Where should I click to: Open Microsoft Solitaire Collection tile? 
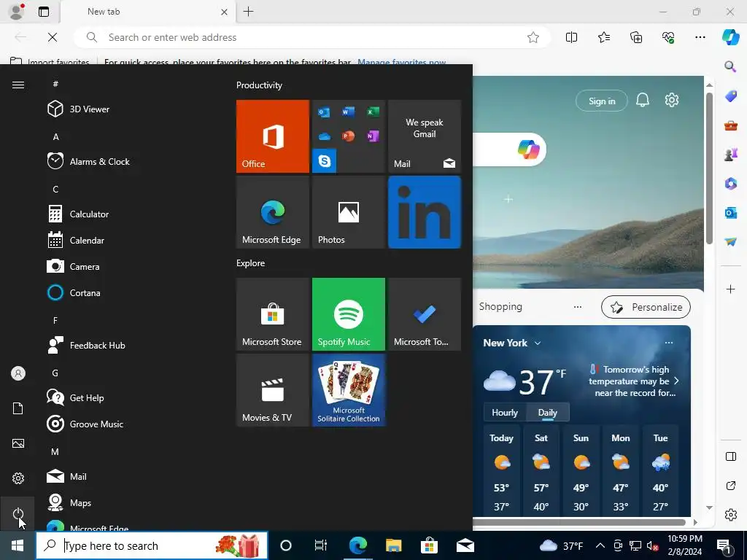[x=348, y=390]
